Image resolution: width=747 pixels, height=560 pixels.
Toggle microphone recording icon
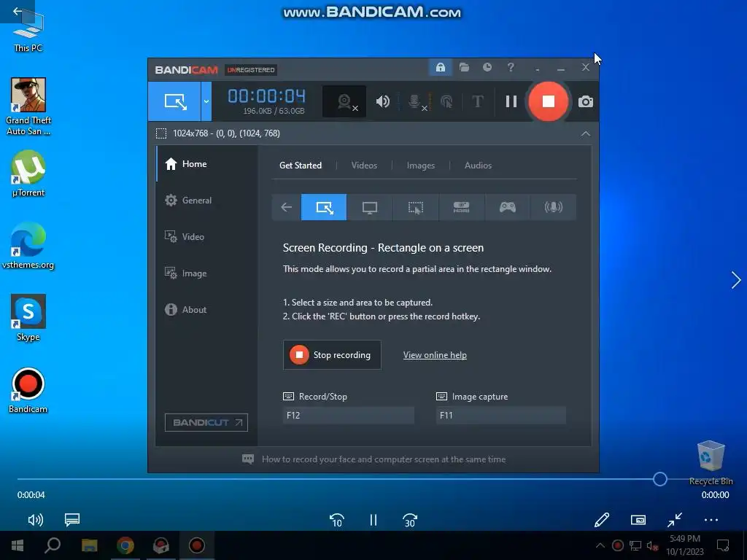tap(416, 101)
